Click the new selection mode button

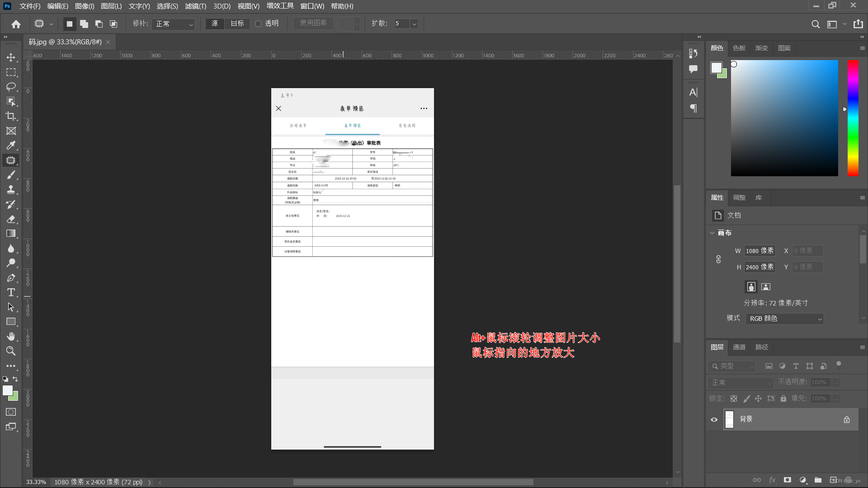pyautogui.click(x=69, y=24)
